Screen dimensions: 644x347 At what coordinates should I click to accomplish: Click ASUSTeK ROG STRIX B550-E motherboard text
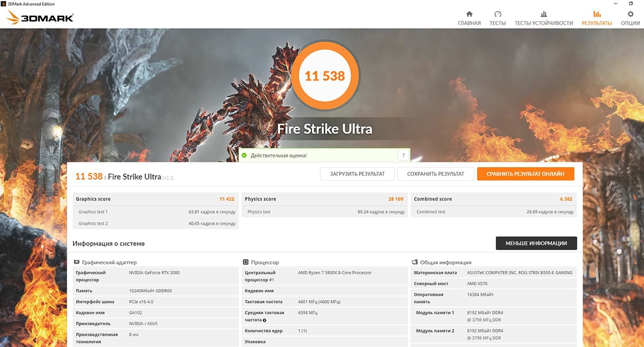coord(519,273)
